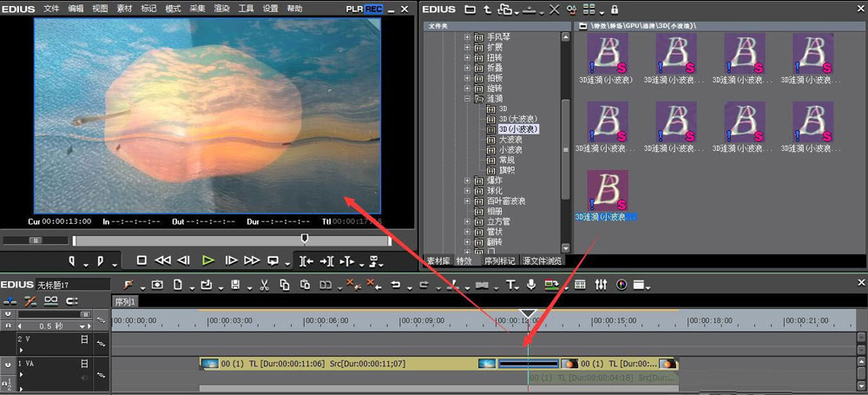Toggle the 2 V track lock square

pyautogui.click(x=85, y=339)
